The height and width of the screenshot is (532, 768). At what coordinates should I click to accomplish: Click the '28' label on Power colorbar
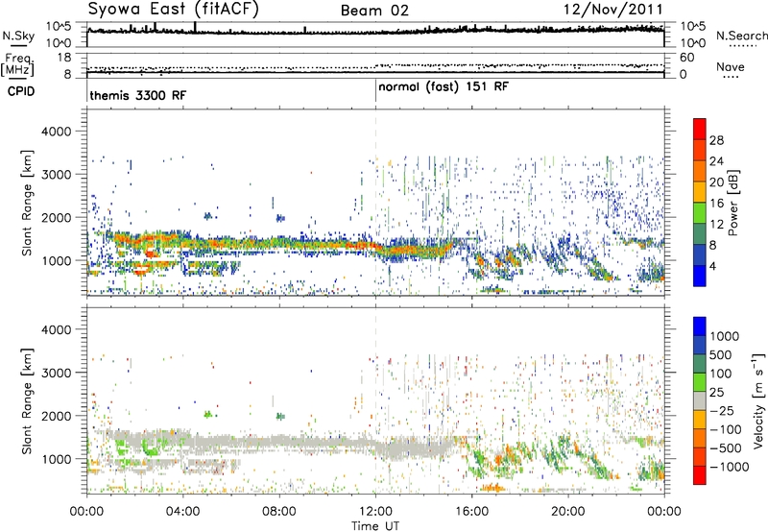click(x=716, y=140)
